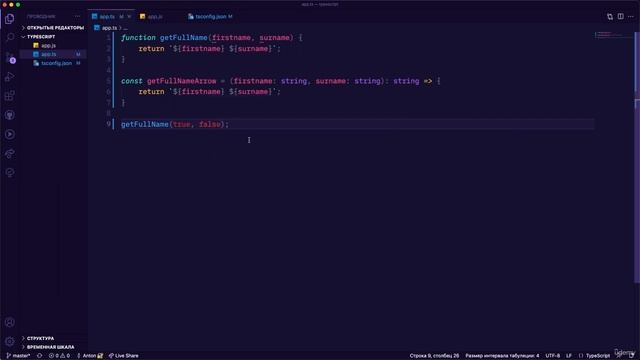Click line number 9 in the gutter
The height and width of the screenshot is (360, 640).
(108, 124)
